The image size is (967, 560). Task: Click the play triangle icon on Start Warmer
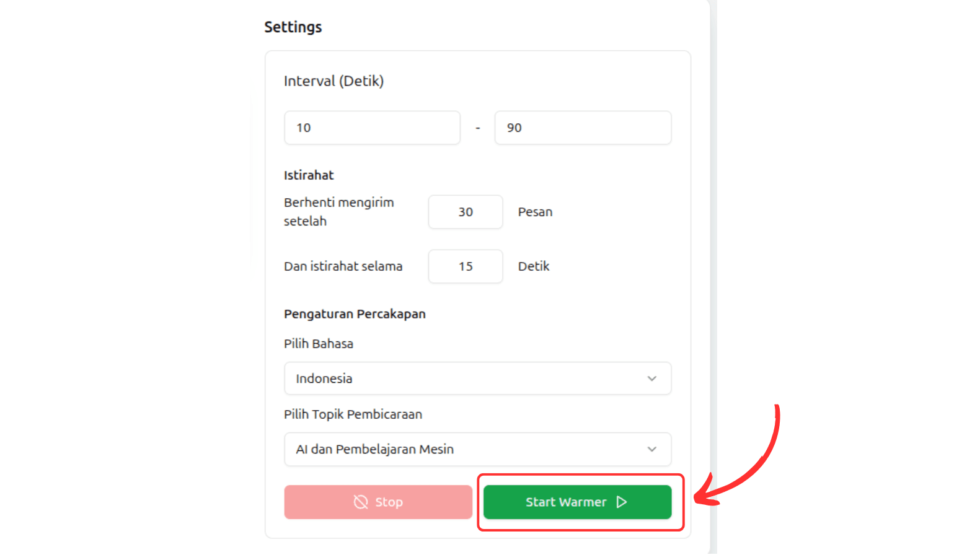click(x=622, y=502)
